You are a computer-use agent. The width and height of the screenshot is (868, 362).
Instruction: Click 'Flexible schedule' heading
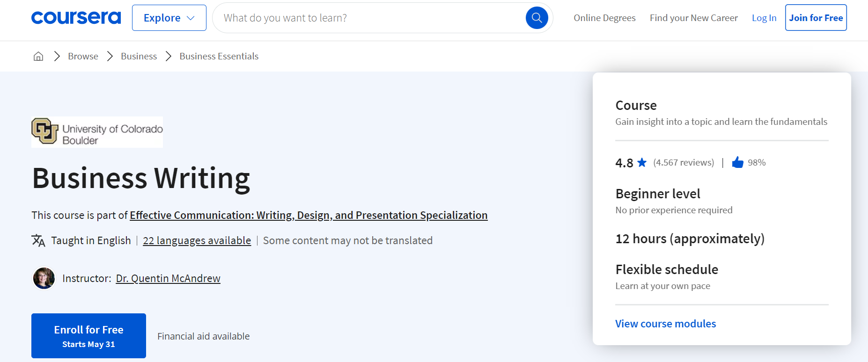click(x=667, y=269)
